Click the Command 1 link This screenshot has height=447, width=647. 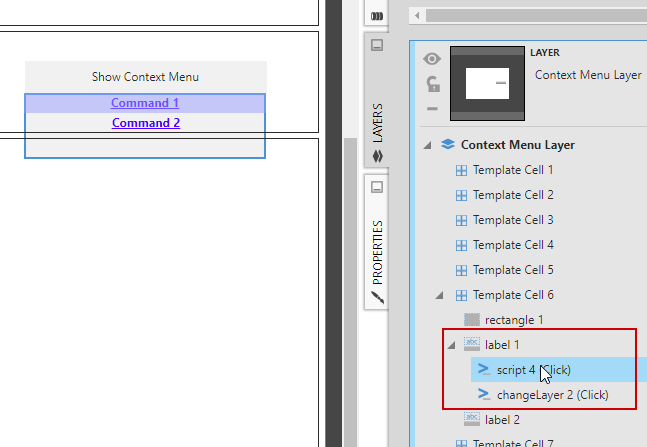pyautogui.click(x=145, y=103)
